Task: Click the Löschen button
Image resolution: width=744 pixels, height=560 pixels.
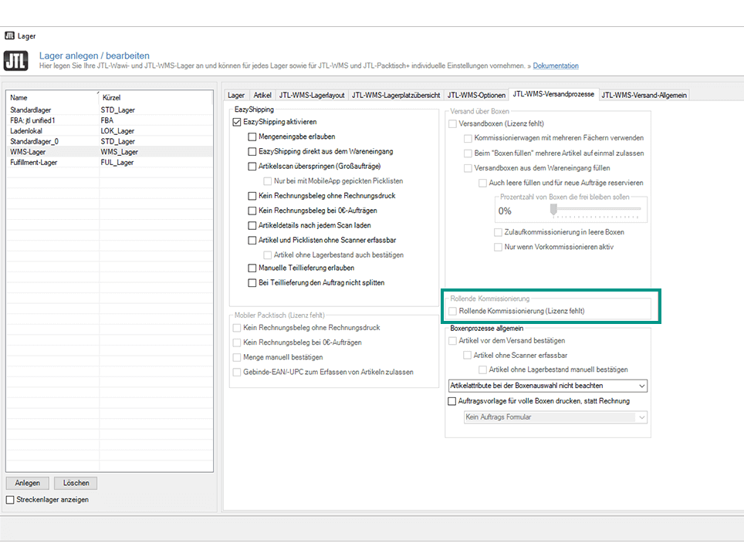Action: [76, 484]
